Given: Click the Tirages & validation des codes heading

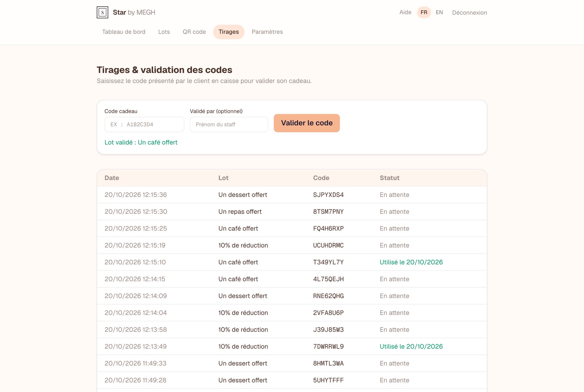Looking at the screenshot, I should click(165, 70).
